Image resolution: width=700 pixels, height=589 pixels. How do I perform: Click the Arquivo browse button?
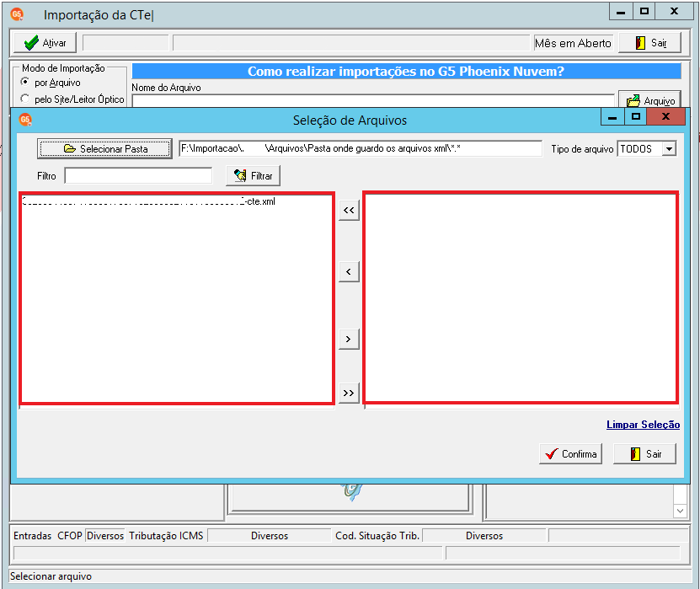click(x=649, y=100)
